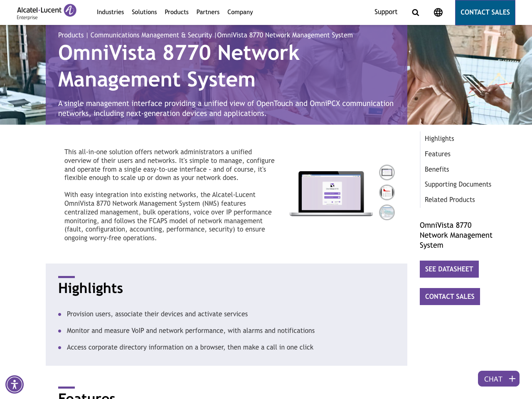
Task: Jump to Benefits in side navigation
Action: (x=437, y=169)
